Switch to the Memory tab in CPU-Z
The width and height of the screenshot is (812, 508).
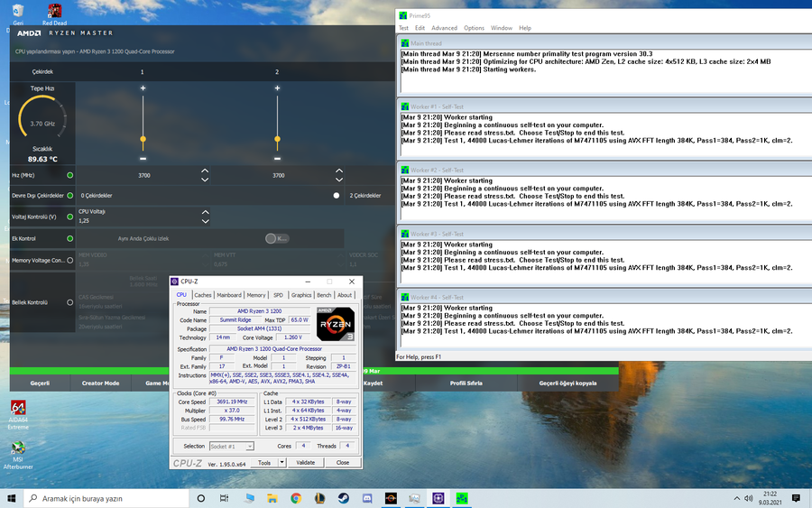(256, 295)
